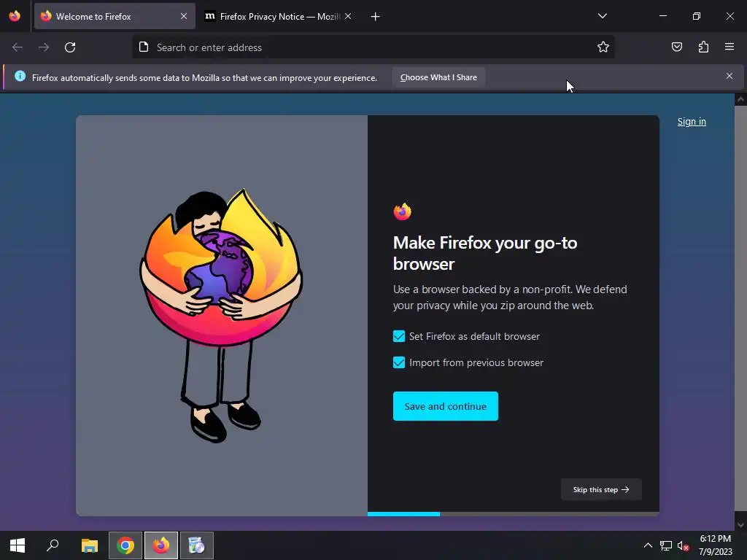The image size is (747, 560).
Task: Click the page scrollbar down arrow
Action: tap(740, 525)
